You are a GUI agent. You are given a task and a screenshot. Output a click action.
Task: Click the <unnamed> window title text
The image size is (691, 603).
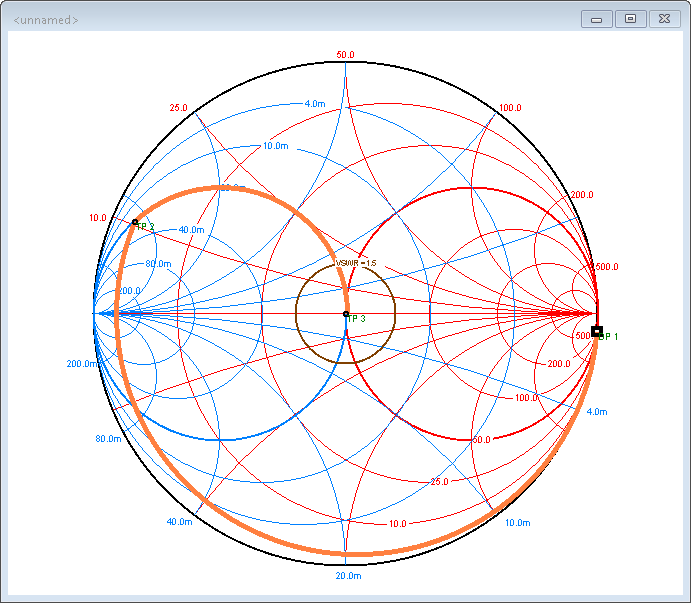(x=46, y=20)
